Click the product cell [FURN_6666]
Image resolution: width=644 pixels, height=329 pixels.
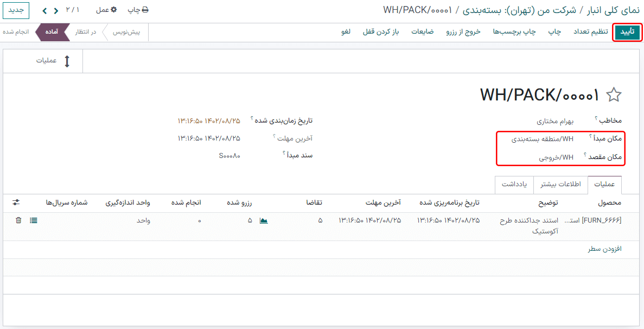pos(592,220)
